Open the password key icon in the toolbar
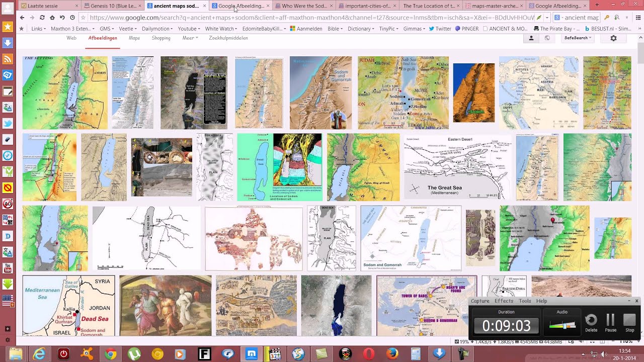 click(607, 18)
